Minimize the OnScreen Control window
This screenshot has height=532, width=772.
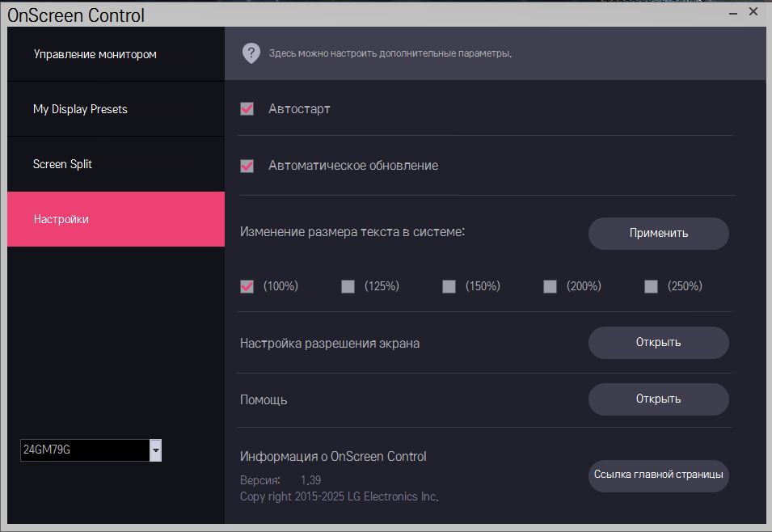[x=732, y=13]
